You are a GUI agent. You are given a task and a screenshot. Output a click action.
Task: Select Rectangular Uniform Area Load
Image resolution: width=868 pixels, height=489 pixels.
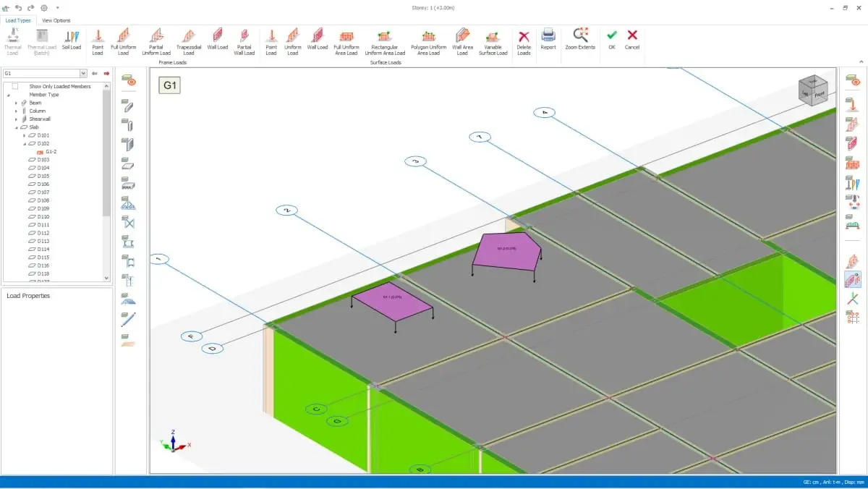click(x=385, y=41)
